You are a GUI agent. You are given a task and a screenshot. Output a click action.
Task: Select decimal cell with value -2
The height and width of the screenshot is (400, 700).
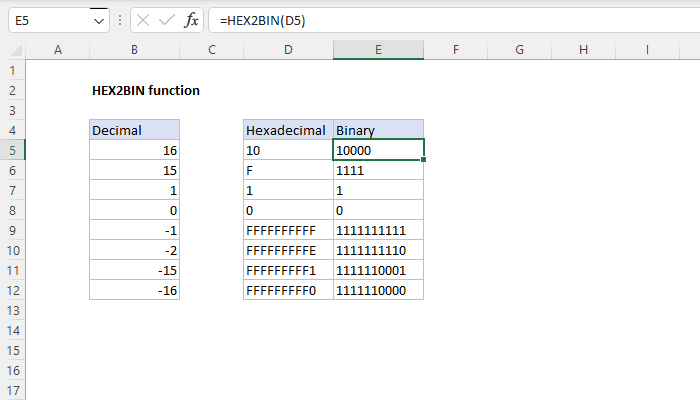134,250
